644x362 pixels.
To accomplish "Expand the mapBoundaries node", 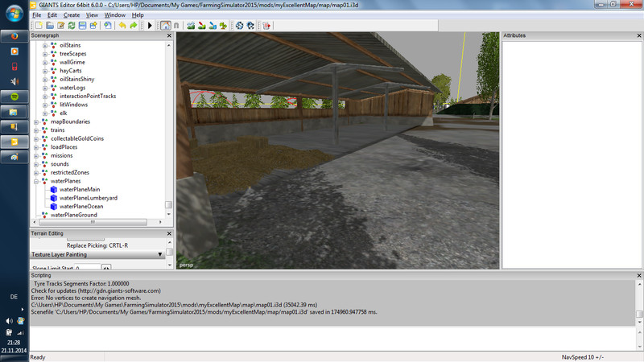I will pos(36,122).
